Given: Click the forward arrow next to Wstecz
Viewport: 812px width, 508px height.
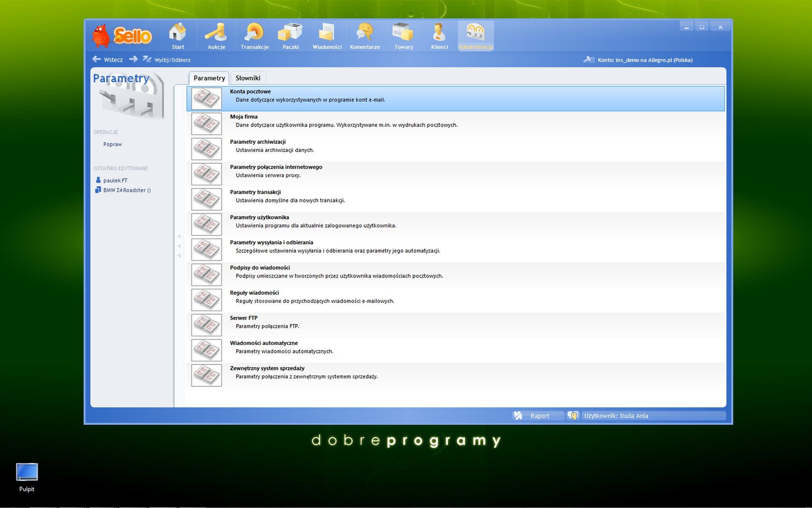Looking at the screenshot, I should 133,59.
